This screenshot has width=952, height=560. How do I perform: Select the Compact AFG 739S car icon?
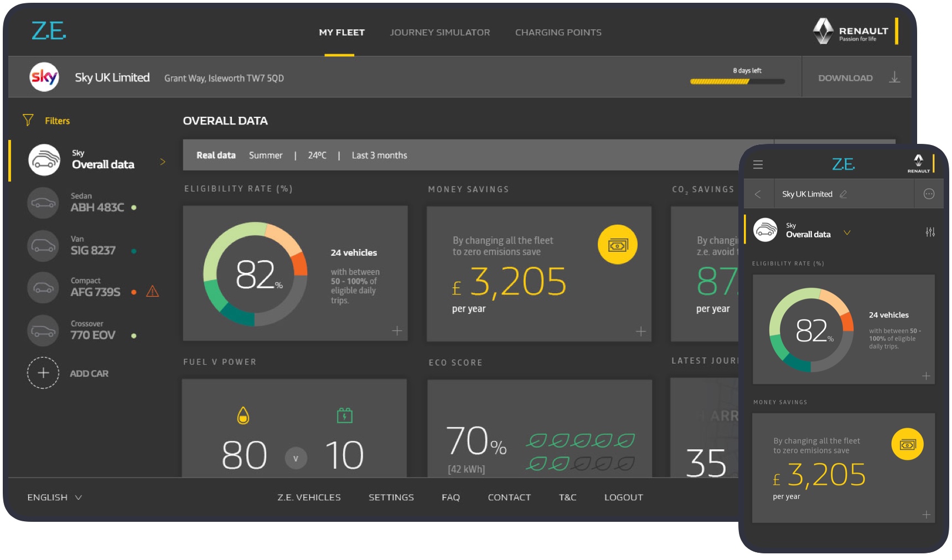(x=43, y=287)
